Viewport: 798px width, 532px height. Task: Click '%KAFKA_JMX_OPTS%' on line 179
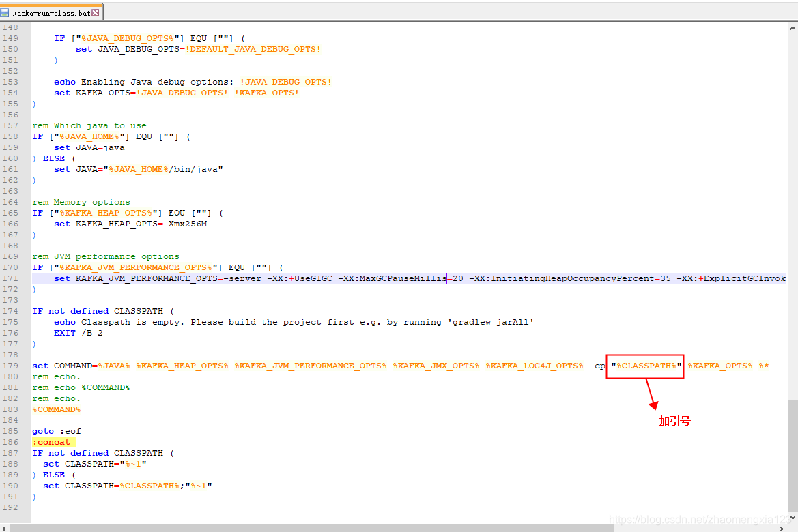click(x=436, y=366)
